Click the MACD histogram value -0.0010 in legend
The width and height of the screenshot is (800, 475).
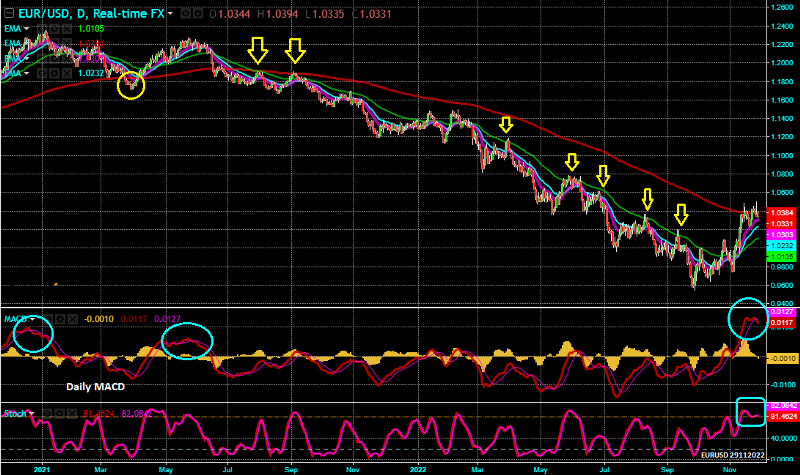click(x=99, y=319)
